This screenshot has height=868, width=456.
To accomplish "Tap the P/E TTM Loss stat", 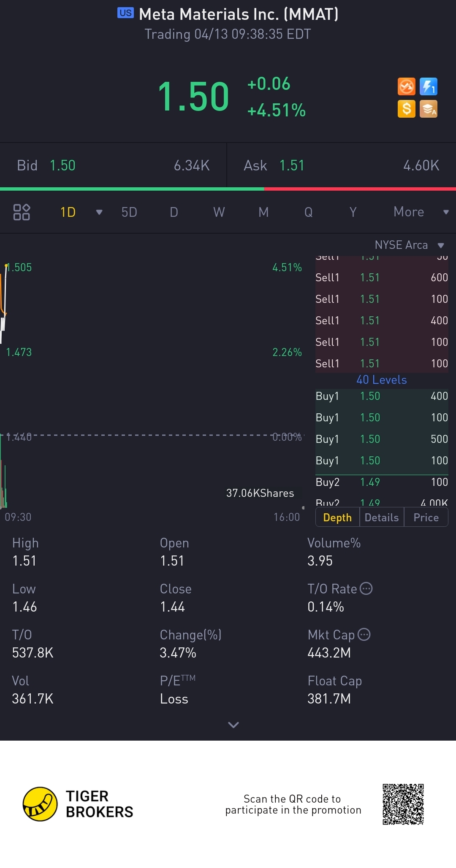I will click(178, 690).
